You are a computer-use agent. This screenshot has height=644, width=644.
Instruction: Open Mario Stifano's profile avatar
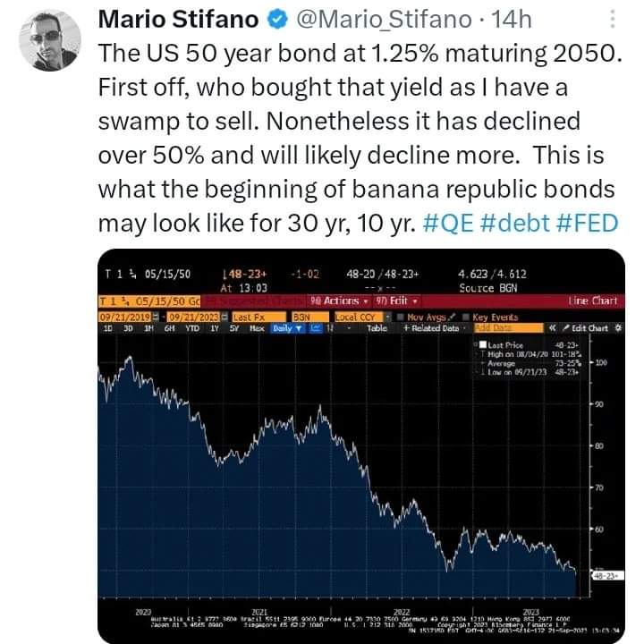(50, 40)
